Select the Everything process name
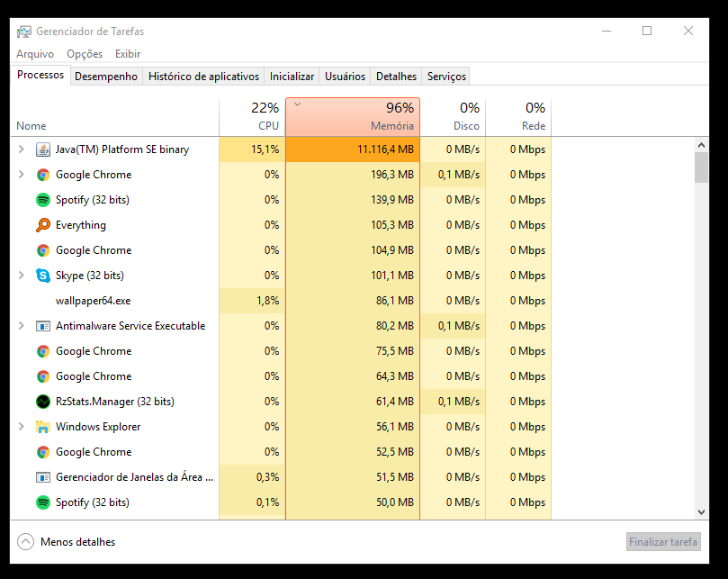 pyautogui.click(x=81, y=225)
